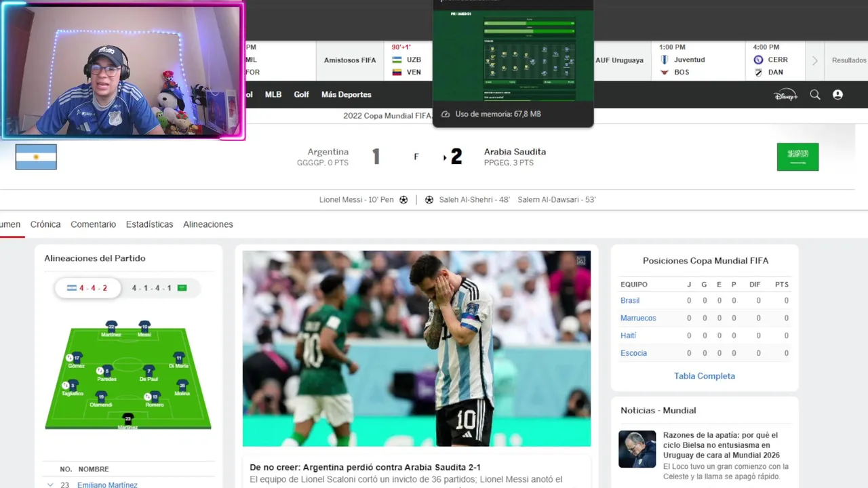Open Emiliano Martínez player link
The height and width of the screenshot is (488, 868).
click(x=107, y=485)
